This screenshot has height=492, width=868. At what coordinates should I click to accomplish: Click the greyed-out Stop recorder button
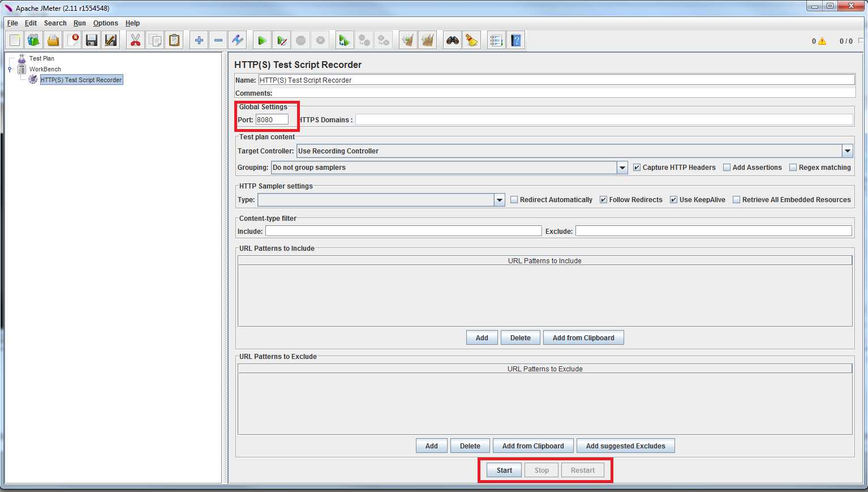[x=542, y=470]
